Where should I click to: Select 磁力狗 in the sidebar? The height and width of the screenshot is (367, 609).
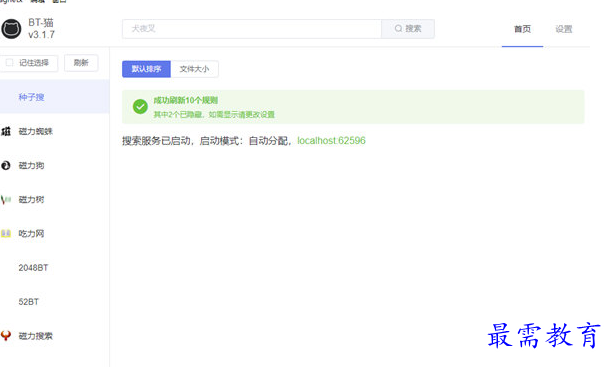[x=54, y=165]
